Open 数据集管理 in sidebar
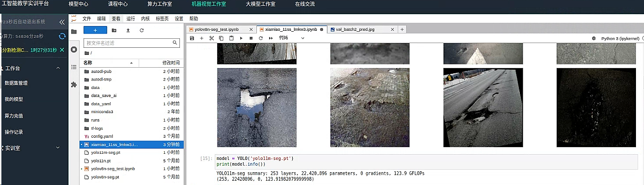Viewport: 644px width, 185px height. click(16, 83)
